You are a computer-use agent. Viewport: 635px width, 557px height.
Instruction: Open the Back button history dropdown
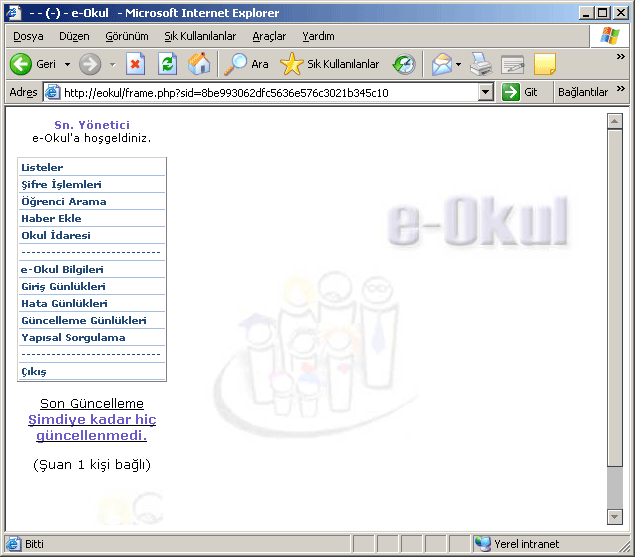pos(67,64)
